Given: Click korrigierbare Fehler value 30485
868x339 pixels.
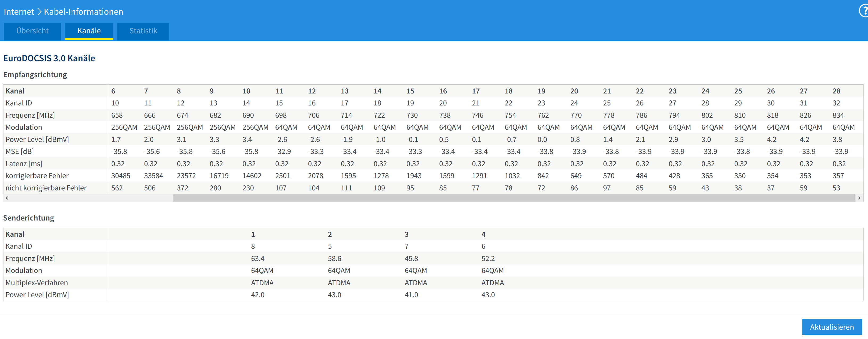Looking at the screenshot, I should (x=121, y=176).
